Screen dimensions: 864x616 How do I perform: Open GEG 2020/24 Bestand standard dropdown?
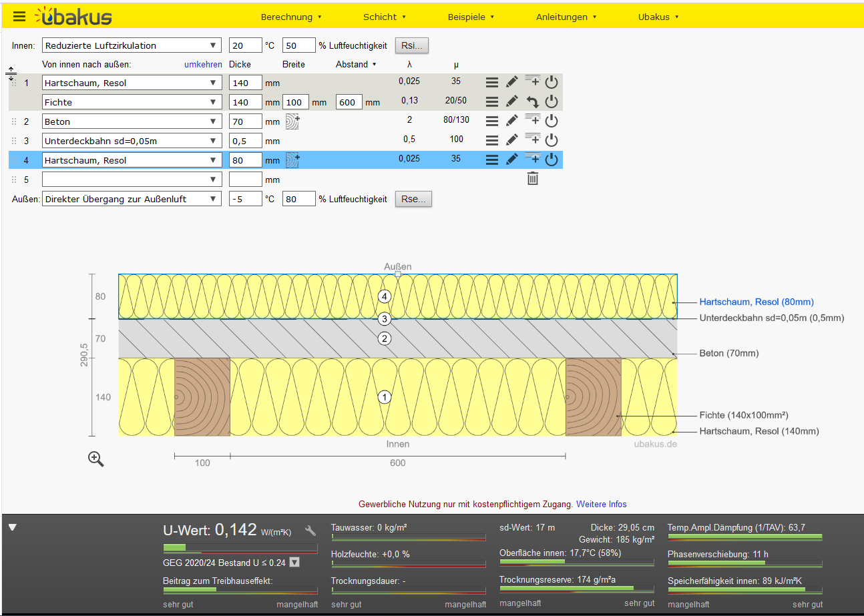pyautogui.click(x=294, y=563)
